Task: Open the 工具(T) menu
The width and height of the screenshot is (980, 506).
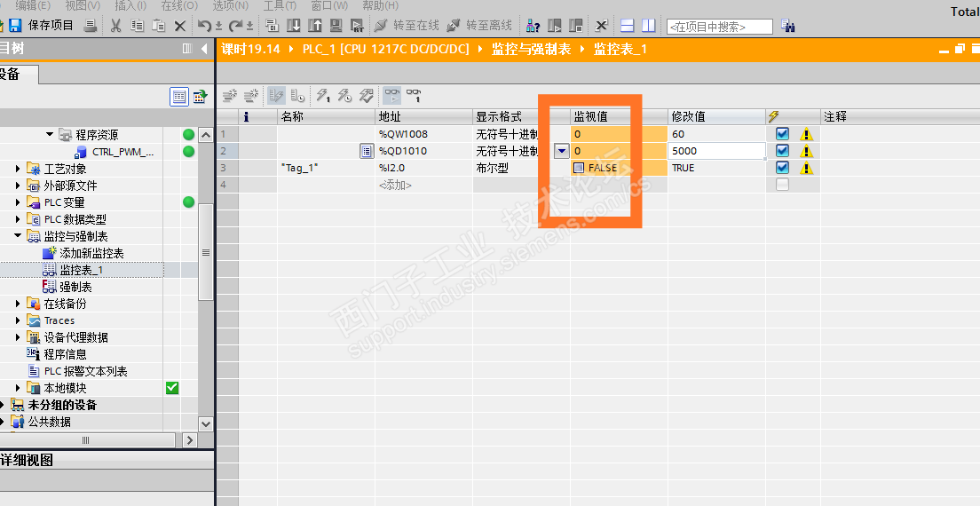Action: point(280,5)
